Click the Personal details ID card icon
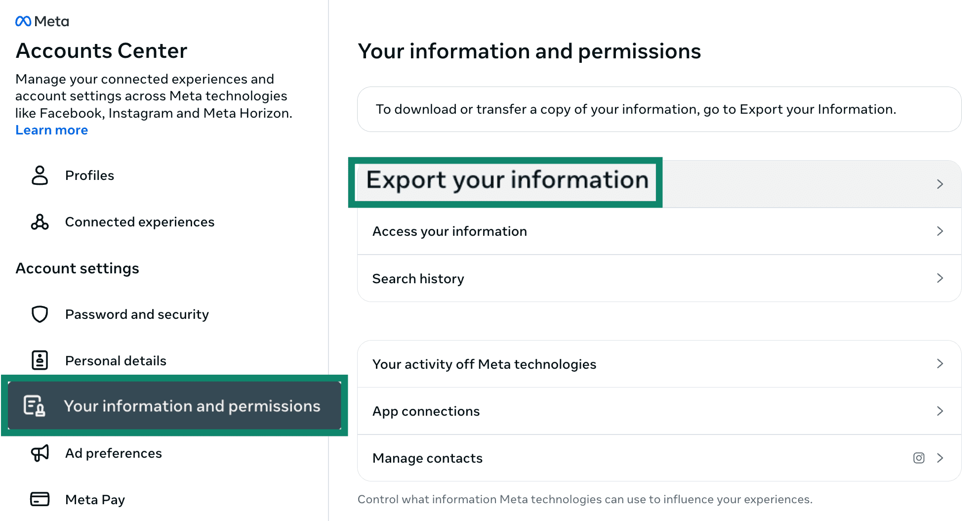The width and height of the screenshot is (980, 521). tap(40, 360)
